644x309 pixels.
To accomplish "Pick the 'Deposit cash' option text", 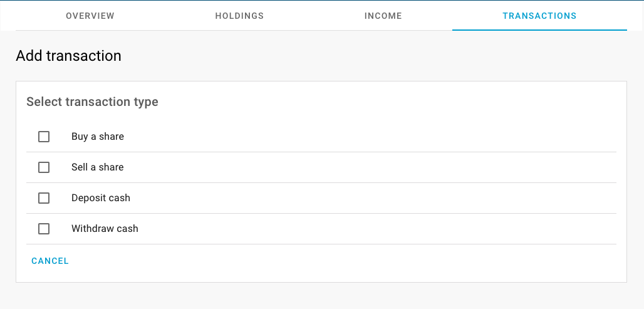I will point(101,198).
